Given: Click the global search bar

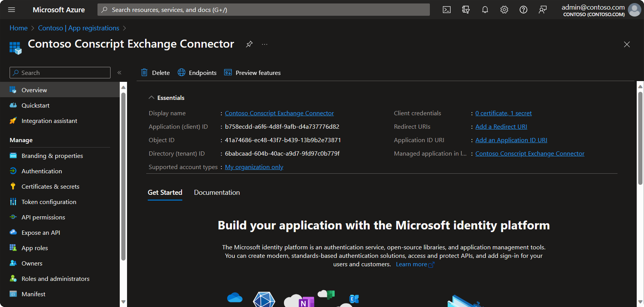Looking at the screenshot, I should pyautogui.click(x=264, y=10).
